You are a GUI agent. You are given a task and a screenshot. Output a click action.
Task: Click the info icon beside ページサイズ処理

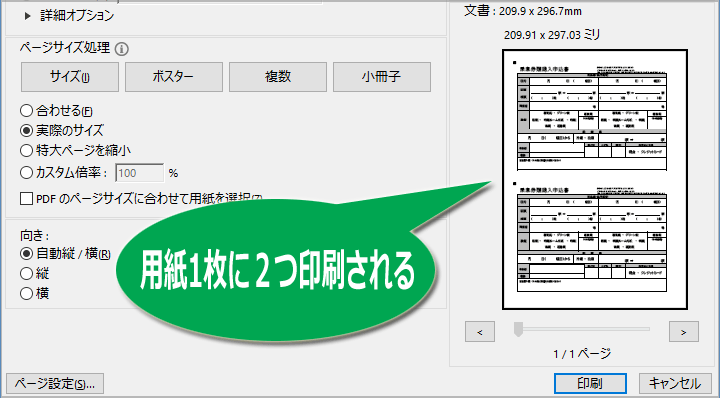[x=122, y=49]
